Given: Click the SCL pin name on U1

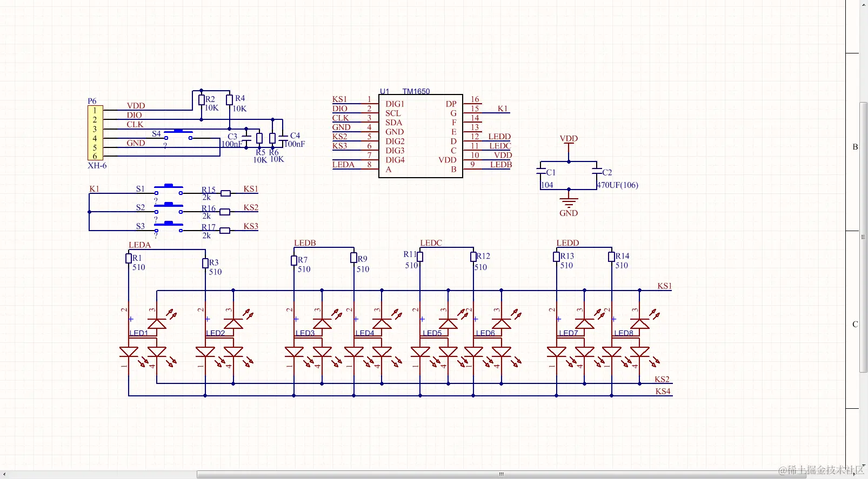Looking at the screenshot, I should (x=393, y=113).
